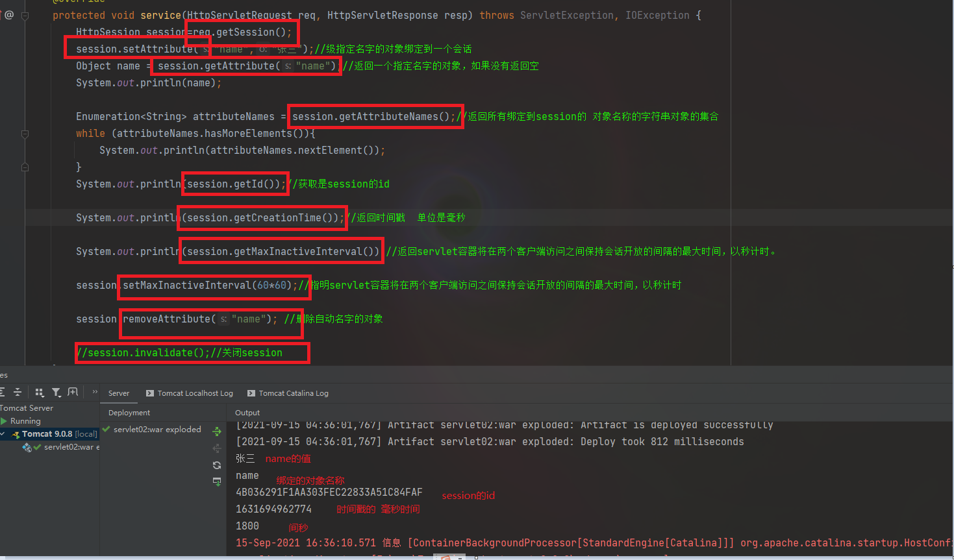Image resolution: width=954 pixels, height=560 pixels.
Task: Fold the service method via gutter marker
Action: pos(25,16)
